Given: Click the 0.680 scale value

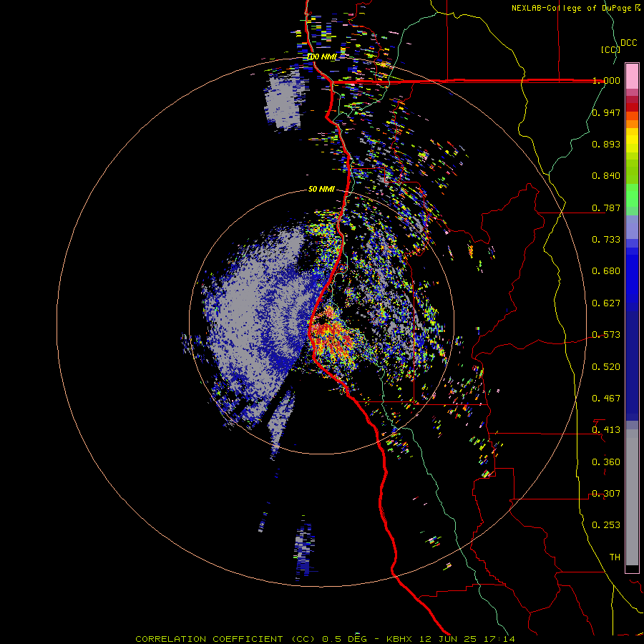Looking at the screenshot, I should 606,271.
